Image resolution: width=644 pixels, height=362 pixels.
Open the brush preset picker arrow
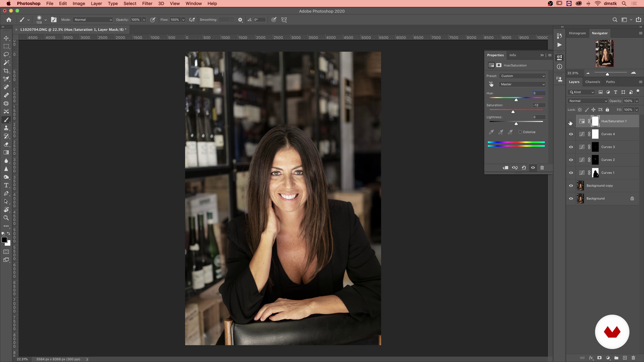point(45,20)
